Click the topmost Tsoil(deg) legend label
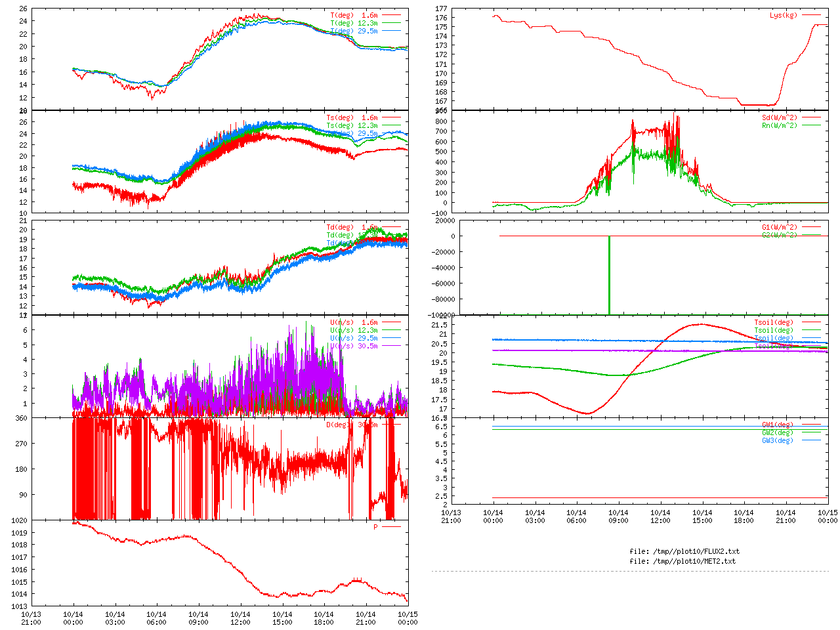The width and height of the screenshot is (840, 630). (774, 323)
